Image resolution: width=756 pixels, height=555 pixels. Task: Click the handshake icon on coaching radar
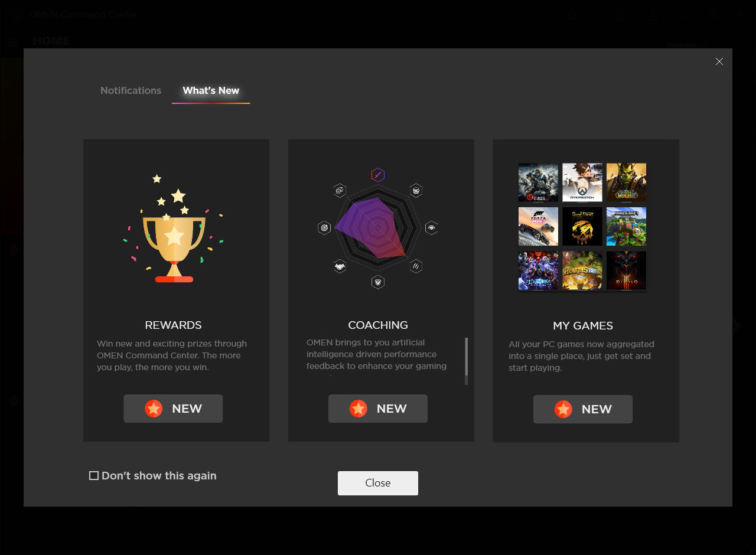340,267
